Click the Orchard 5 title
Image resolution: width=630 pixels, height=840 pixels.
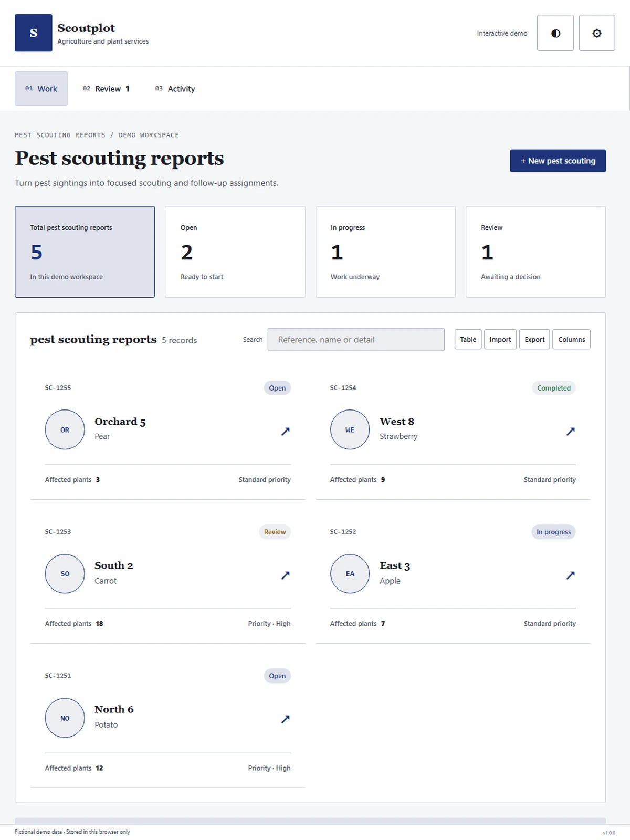120,422
